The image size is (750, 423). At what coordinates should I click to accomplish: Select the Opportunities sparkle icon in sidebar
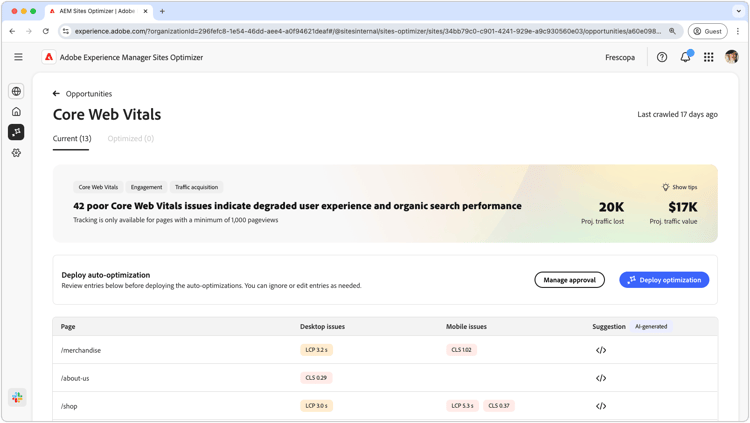[x=16, y=132]
